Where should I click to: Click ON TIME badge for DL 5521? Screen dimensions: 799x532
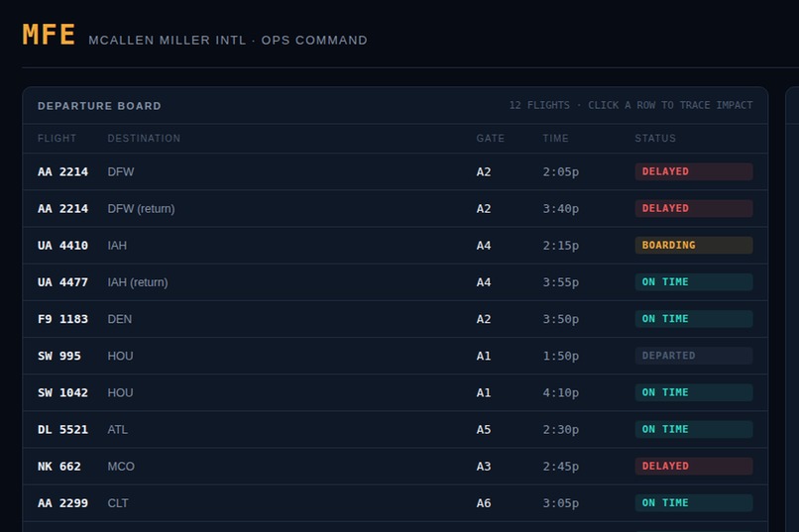click(694, 429)
